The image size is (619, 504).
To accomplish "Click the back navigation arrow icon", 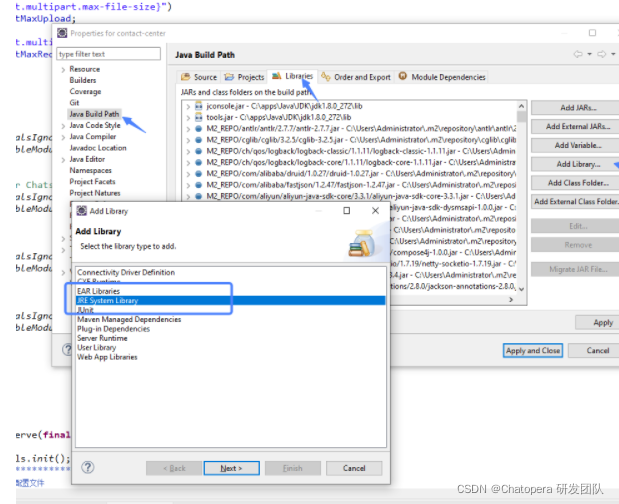I will (578, 54).
